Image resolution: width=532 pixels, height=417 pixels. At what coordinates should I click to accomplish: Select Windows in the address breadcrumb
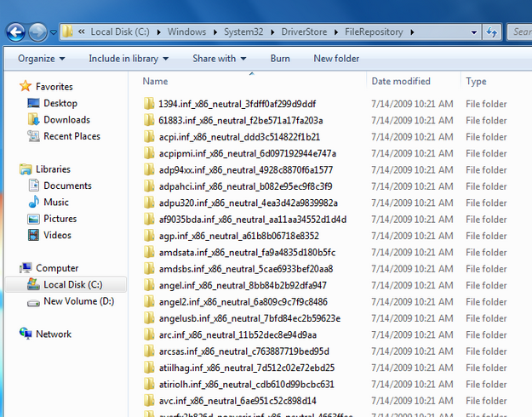pos(186,31)
